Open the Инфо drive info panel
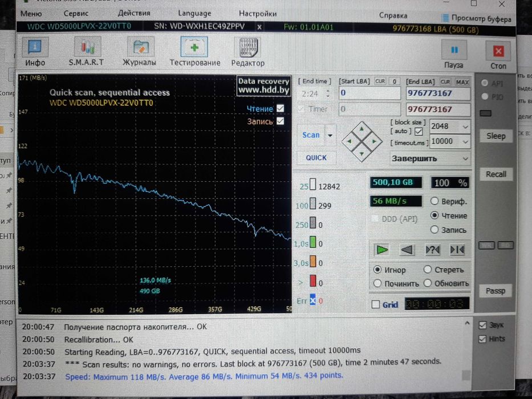532x399 pixels. point(35,51)
